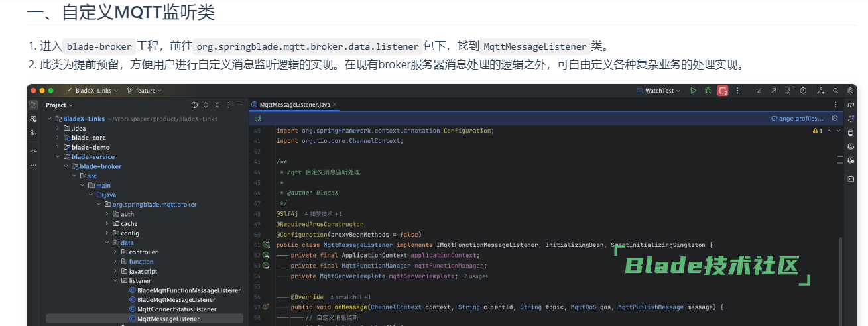Open IDE settings gear in top toolbar
The width and height of the screenshot is (868, 326).
point(851,91)
